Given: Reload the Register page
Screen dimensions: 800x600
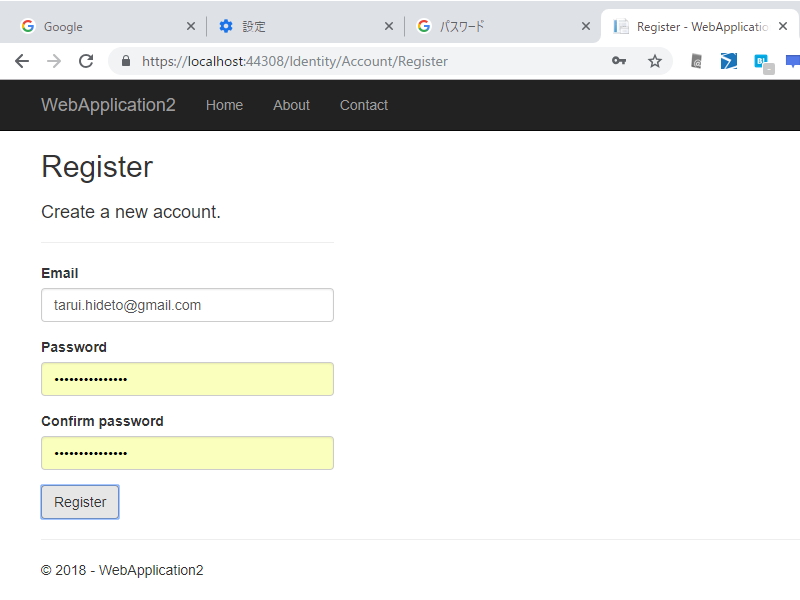Looking at the screenshot, I should (x=84, y=61).
